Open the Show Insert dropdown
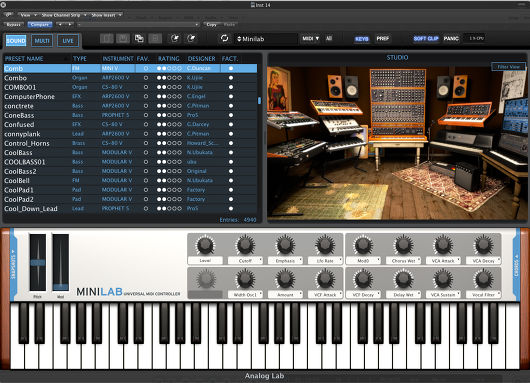The height and width of the screenshot is (383, 530). coord(106,15)
